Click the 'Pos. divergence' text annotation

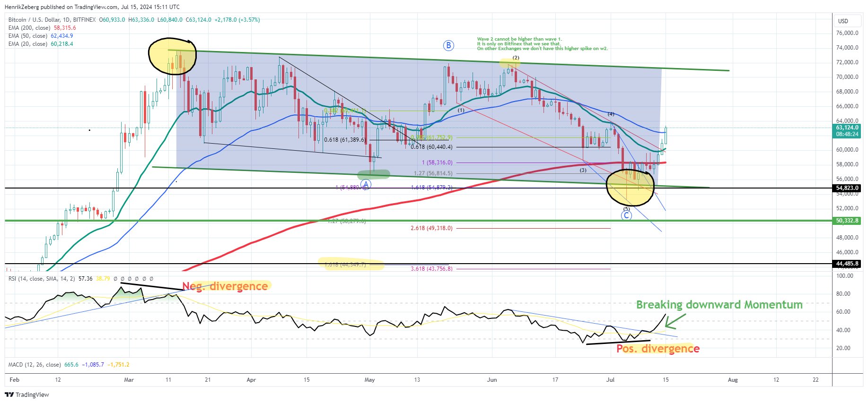(x=658, y=349)
